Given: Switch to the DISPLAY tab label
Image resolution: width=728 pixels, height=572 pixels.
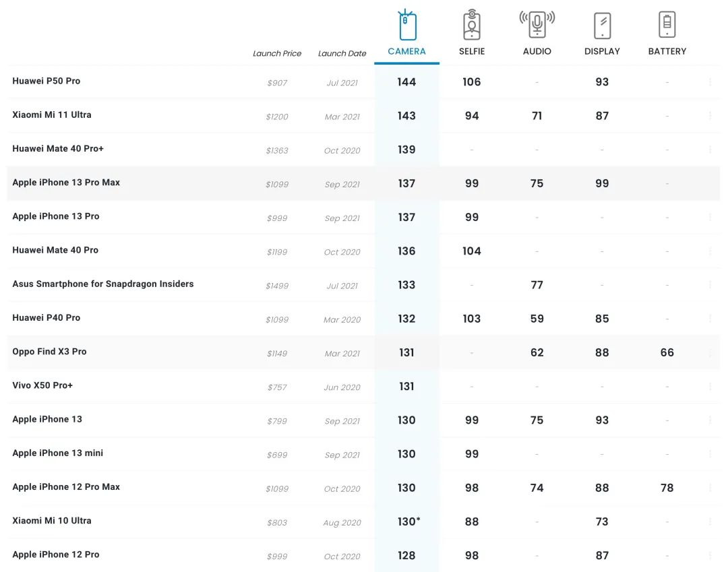Looking at the screenshot, I should pyautogui.click(x=602, y=51).
